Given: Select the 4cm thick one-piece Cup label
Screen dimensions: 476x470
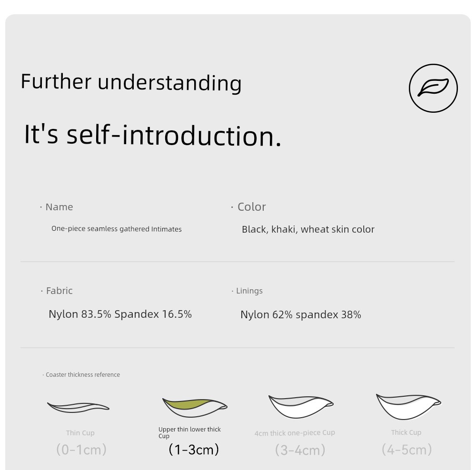Looking at the screenshot, I should (x=295, y=433).
